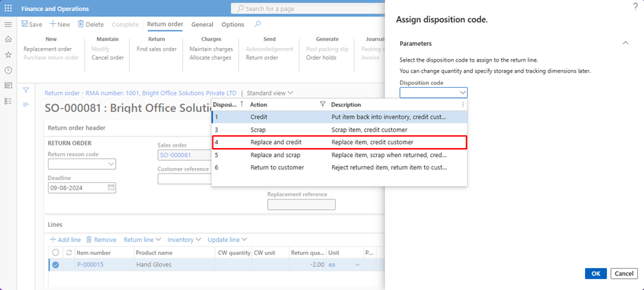Click the Customer reference input field
This screenshot has height=290, width=644.
[x=184, y=179]
